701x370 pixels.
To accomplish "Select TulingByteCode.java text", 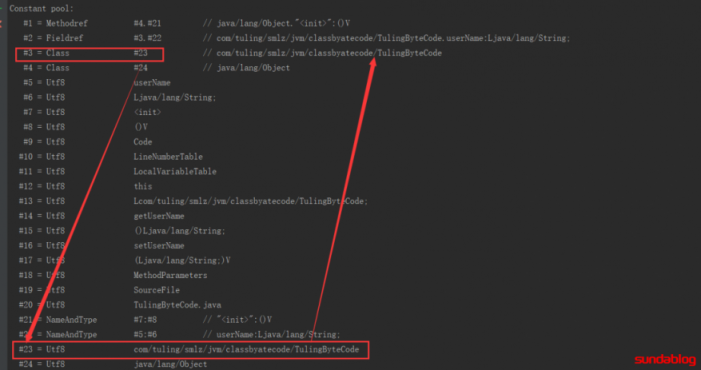I will click(177, 305).
